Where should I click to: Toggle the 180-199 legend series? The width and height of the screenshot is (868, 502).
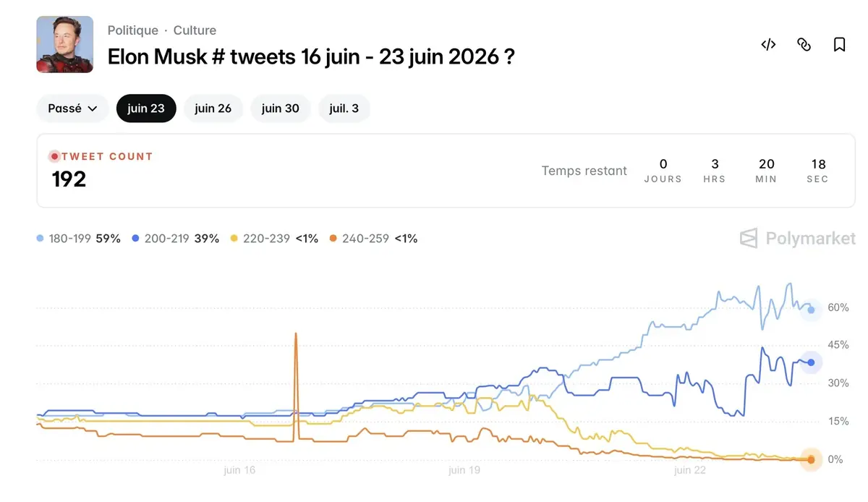tap(78, 239)
